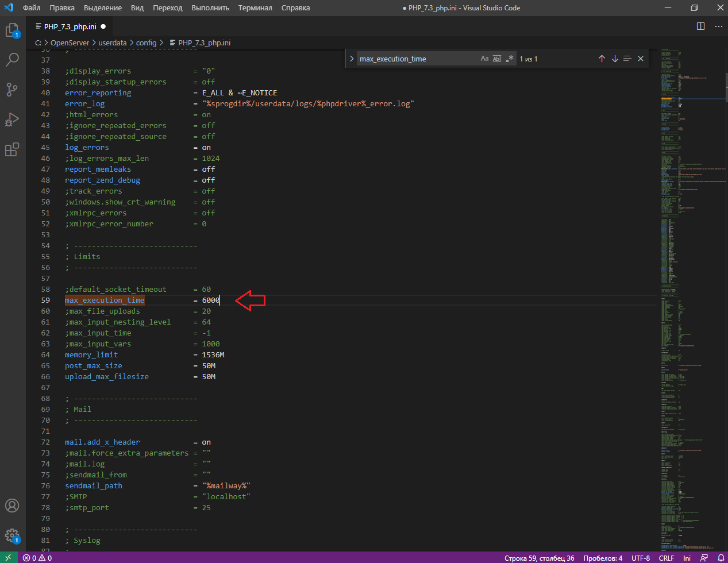Image resolution: width=728 pixels, height=563 pixels.
Task: Open Manage settings gear icon
Action: (x=12, y=535)
